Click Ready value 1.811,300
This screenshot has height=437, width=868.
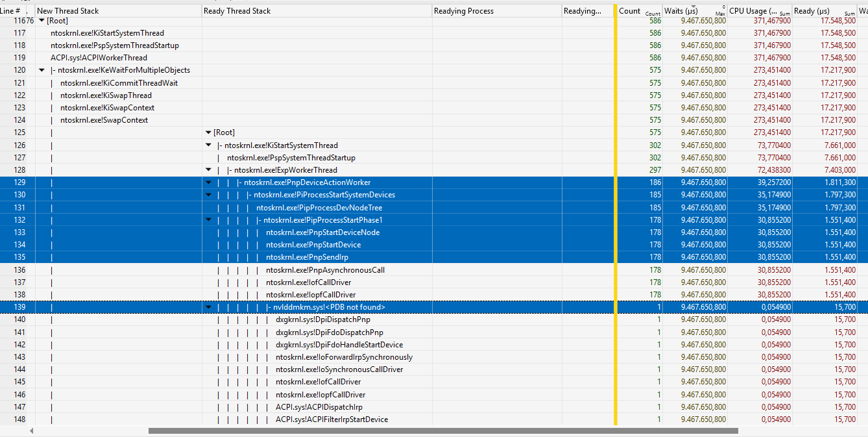click(x=841, y=182)
